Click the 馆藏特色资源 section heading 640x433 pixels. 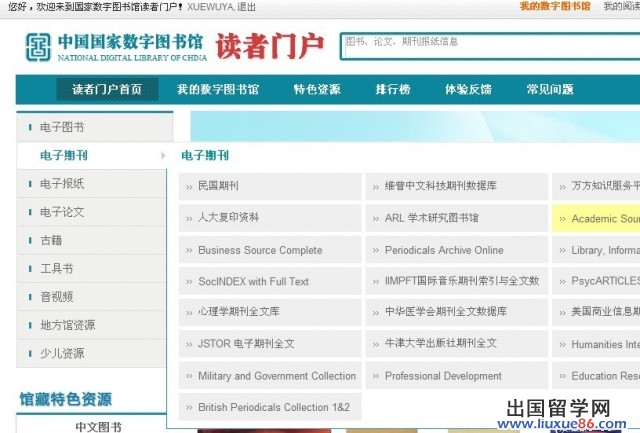(65, 399)
